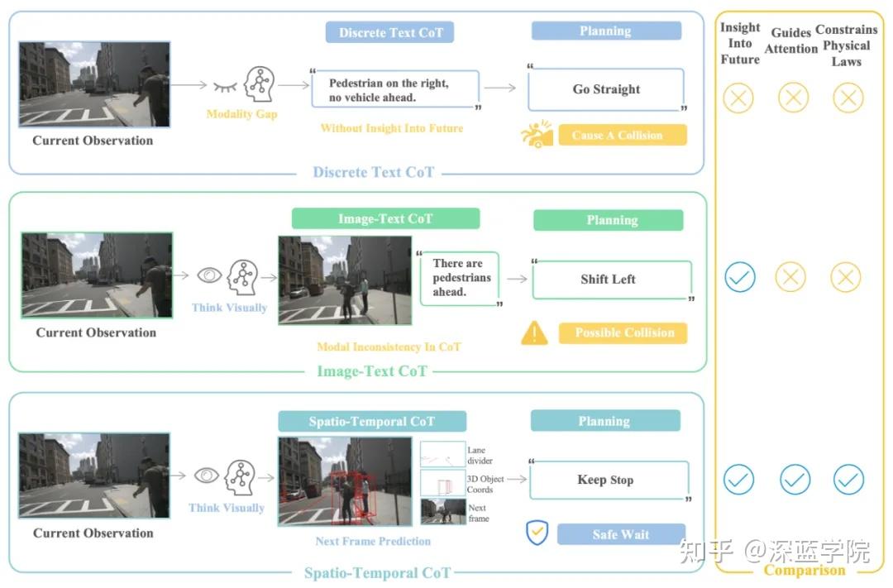Click the green Image-Text CoT header box
The height and width of the screenshot is (588, 893).
click(385, 219)
